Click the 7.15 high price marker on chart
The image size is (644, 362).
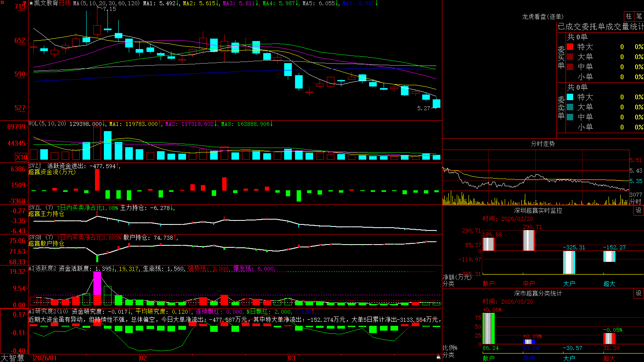pos(109,9)
